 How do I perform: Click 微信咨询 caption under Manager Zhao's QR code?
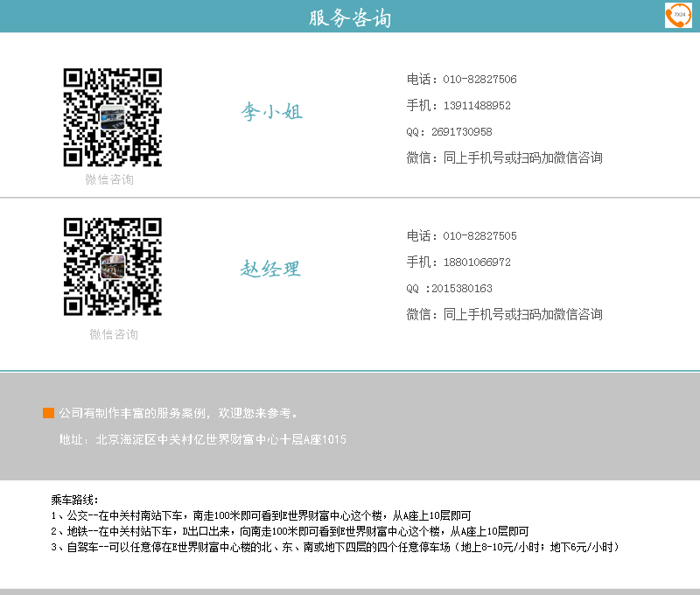(114, 334)
